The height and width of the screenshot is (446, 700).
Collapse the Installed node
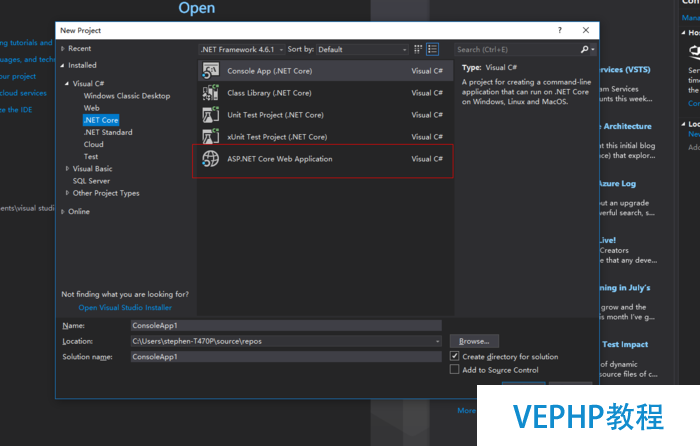(x=62, y=65)
